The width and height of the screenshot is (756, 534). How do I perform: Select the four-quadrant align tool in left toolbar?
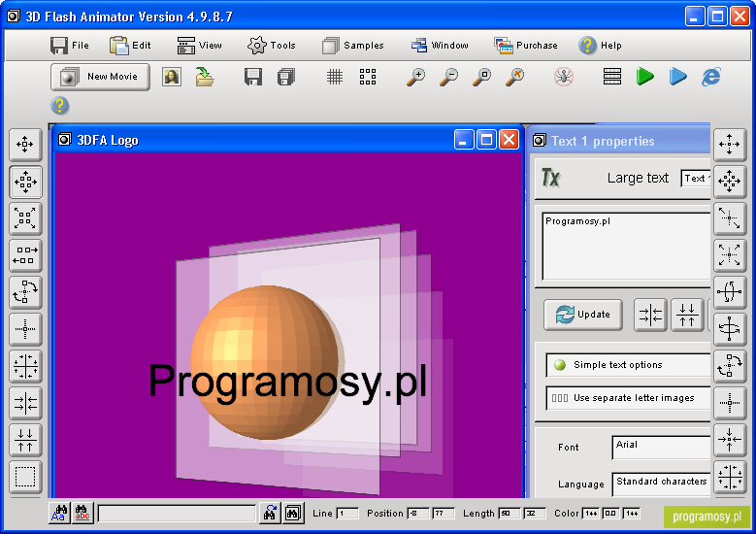click(25, 366)
